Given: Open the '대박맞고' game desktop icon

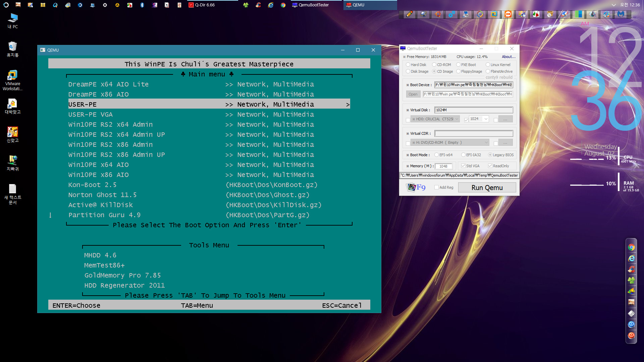Looking at the screenshot, I should [13, 106].
